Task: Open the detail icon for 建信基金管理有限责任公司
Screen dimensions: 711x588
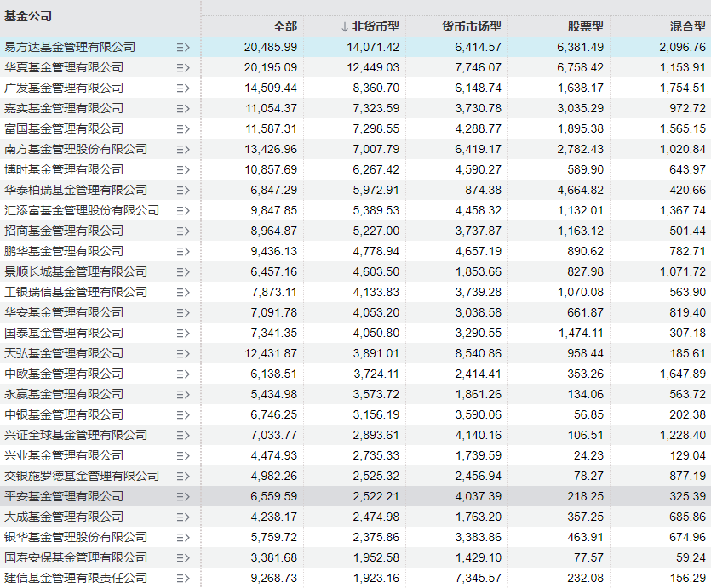Action: point(183,579)
